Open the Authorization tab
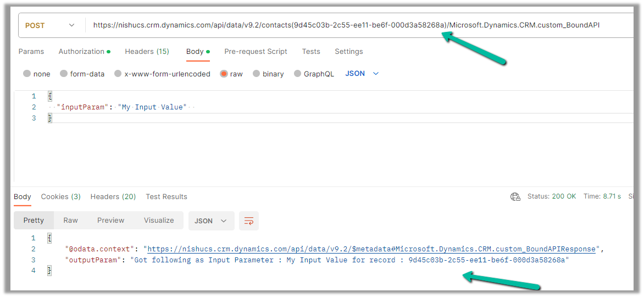 [x=81, y=51]
